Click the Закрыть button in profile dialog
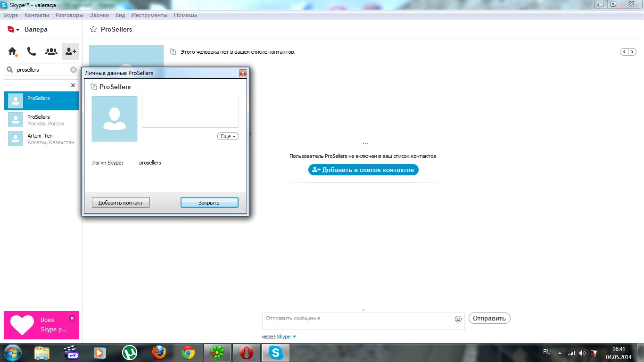 [209, 203]
